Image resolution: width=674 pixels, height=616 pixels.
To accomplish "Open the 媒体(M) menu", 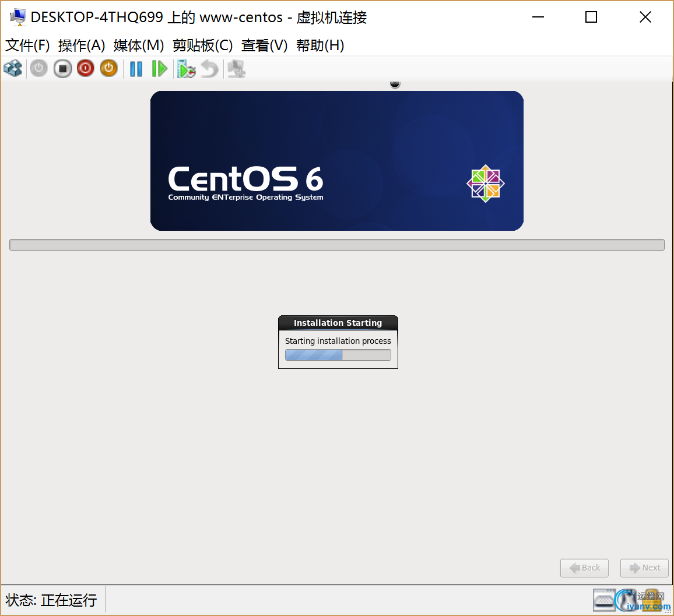I will 139,45.
